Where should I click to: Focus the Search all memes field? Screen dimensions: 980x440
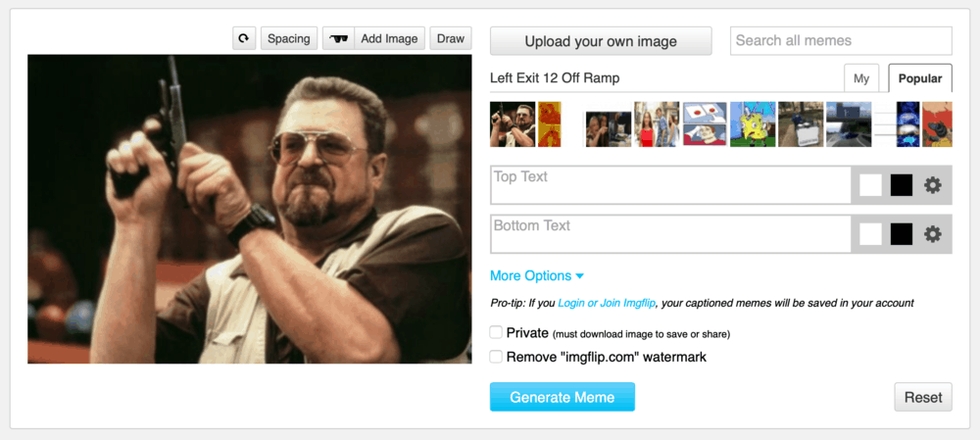pos(841,41)
